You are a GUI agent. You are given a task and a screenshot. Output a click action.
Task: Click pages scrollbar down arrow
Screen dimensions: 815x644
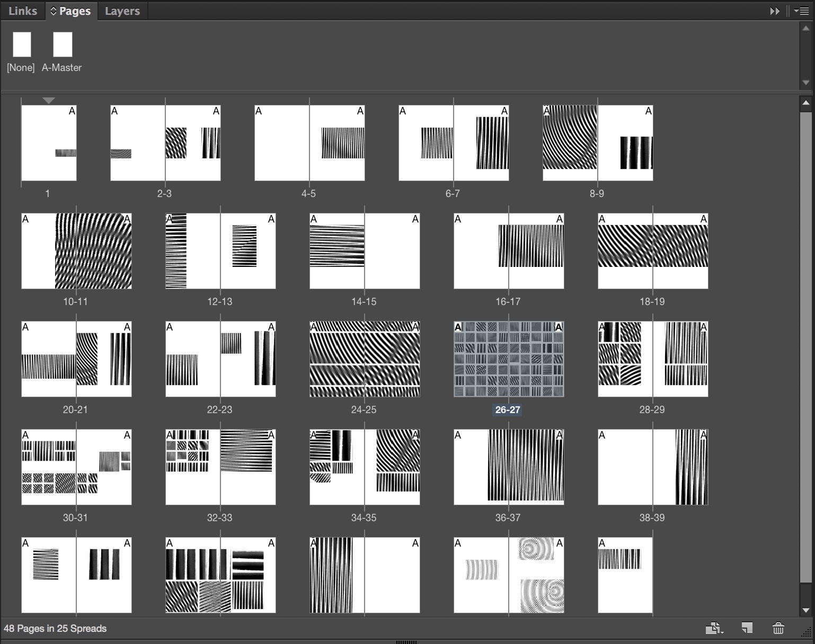[x=806, y=610]
